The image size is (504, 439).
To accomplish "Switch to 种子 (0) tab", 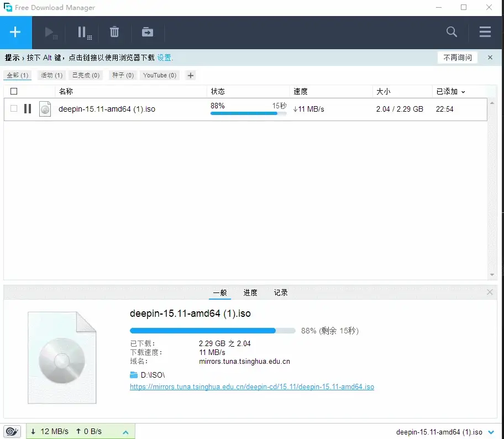I will (x=123, y=75).
